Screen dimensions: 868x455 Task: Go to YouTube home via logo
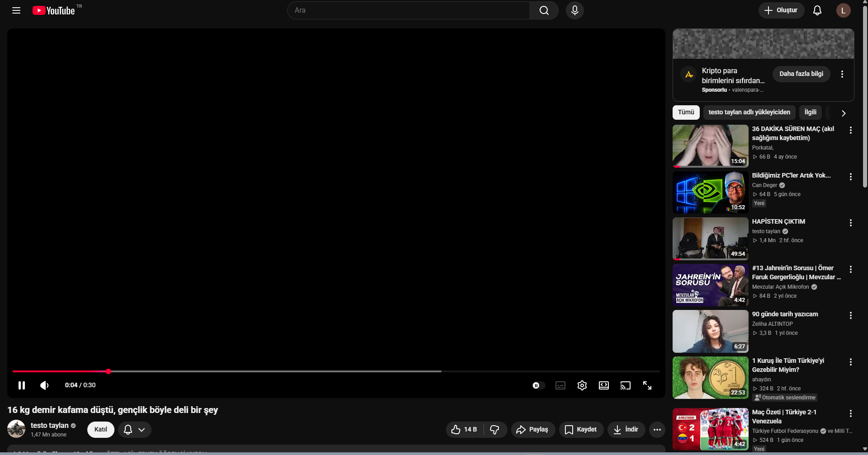[53, 10]
